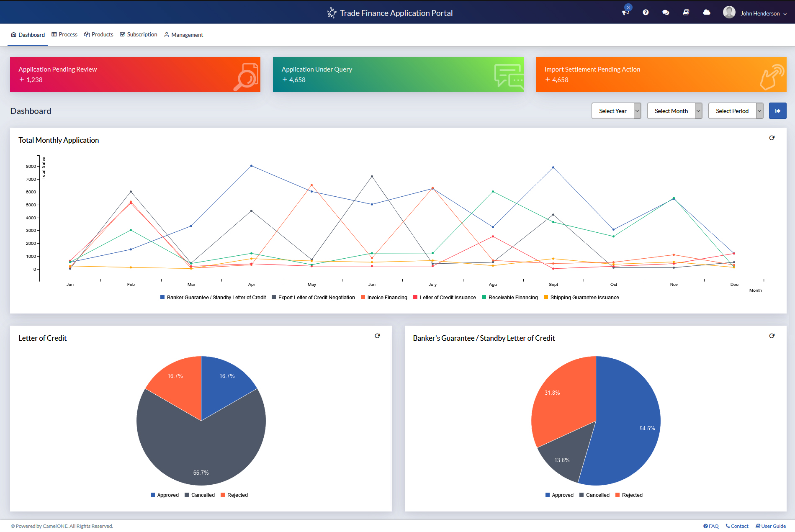Refresh the Total Monthly Application chart
Viewport: 795px width, 532px height.
(772, 138)
